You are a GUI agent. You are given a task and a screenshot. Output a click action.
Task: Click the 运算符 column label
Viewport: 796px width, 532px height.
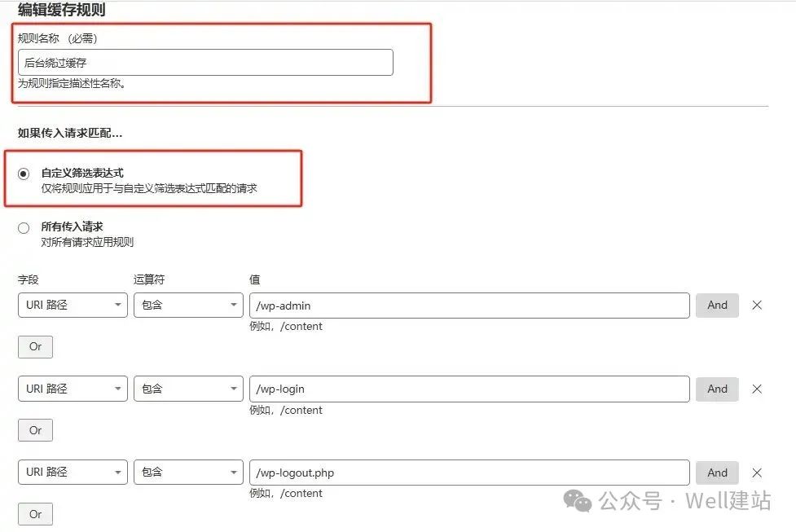point(149,279)
